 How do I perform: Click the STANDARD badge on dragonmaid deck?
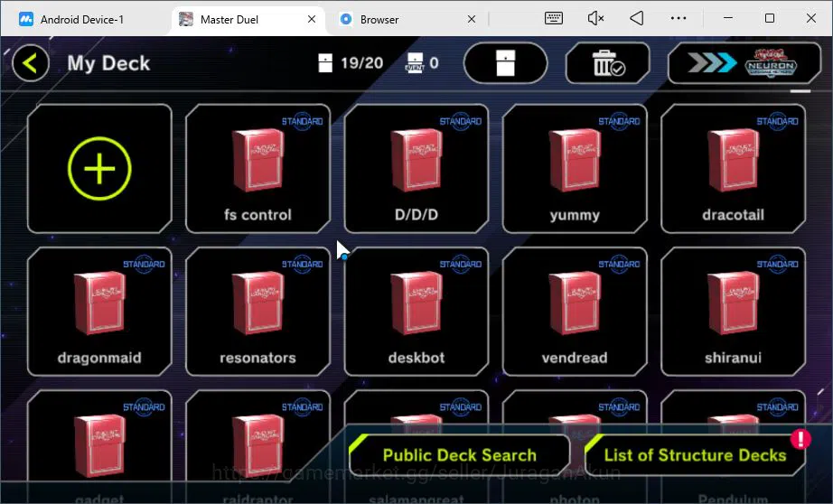click(144, 265)
